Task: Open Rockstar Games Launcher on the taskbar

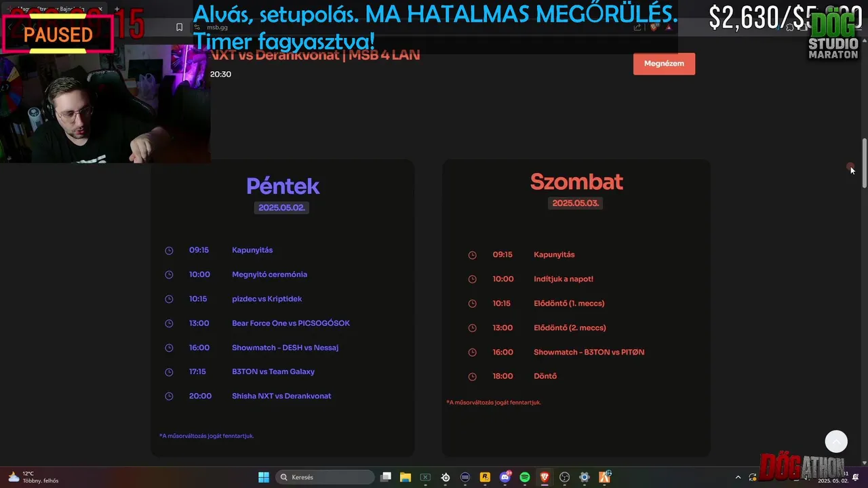Action: click(x=485, y=477)
